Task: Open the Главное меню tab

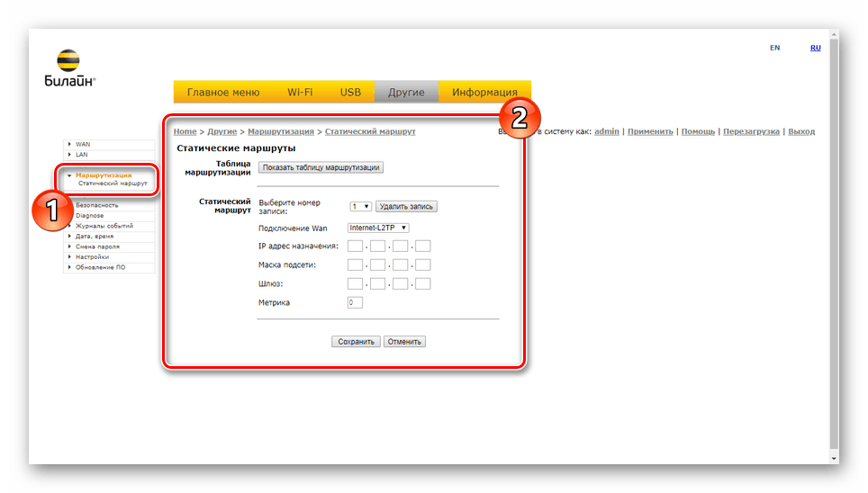Action: pos(223,92)
